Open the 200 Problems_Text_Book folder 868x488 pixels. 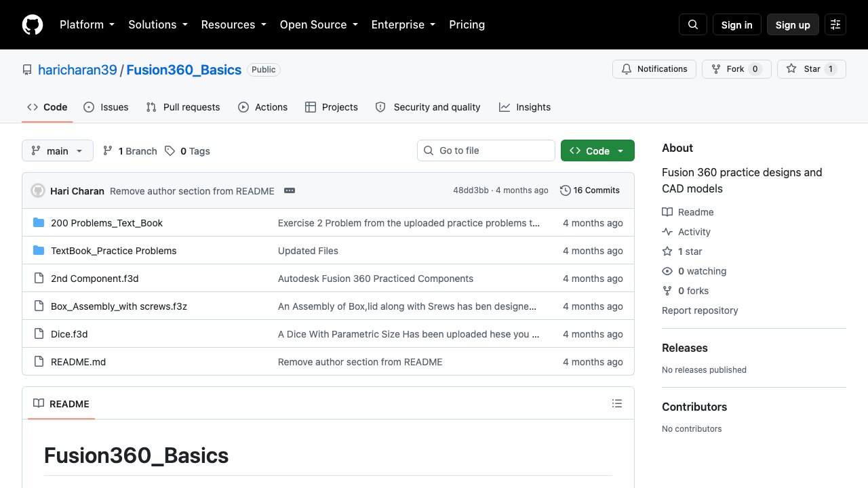106,223
